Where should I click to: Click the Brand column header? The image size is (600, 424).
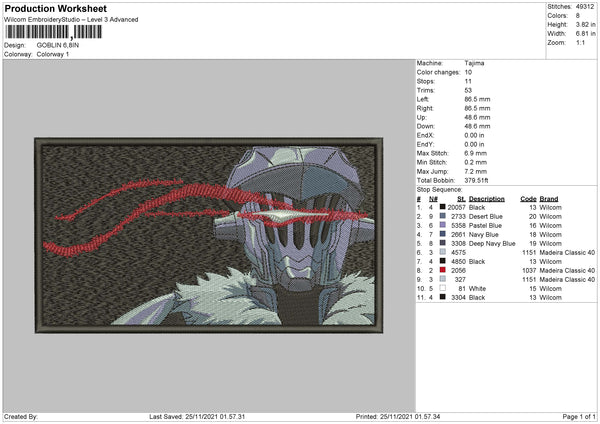[549, 199]
